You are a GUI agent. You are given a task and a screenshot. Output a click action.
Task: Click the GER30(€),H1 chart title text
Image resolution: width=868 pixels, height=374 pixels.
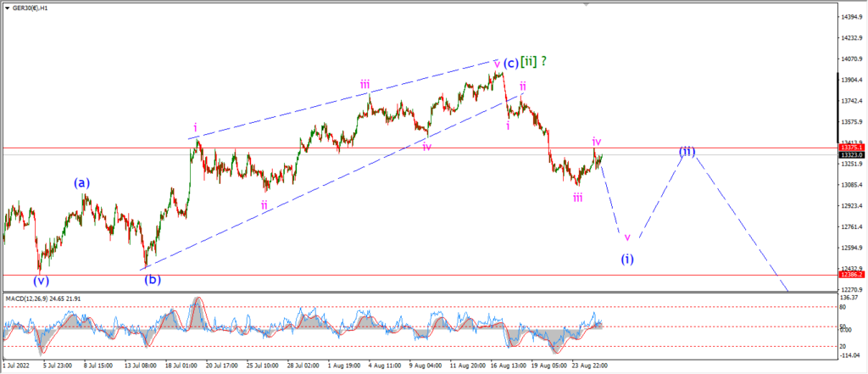pos(30,8)
